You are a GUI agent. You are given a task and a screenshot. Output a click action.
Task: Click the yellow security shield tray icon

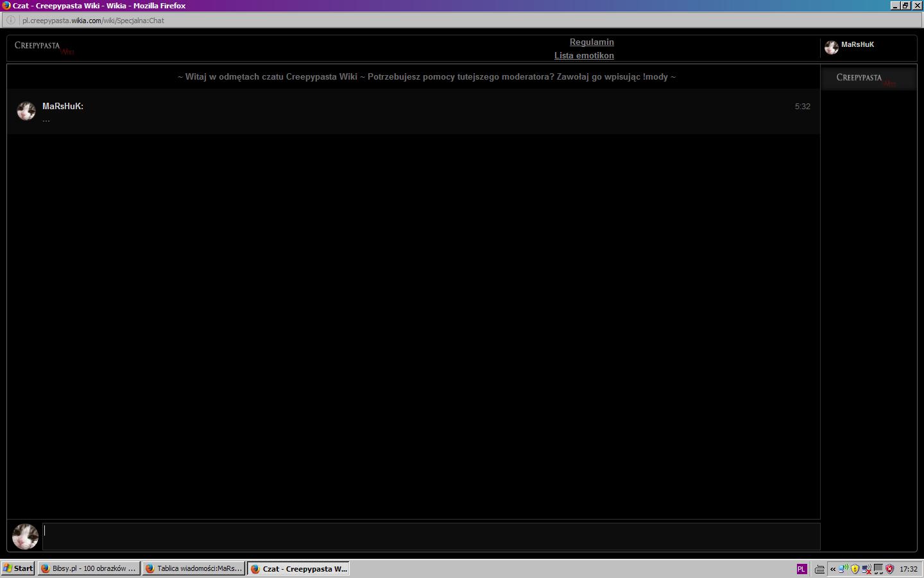855,569
